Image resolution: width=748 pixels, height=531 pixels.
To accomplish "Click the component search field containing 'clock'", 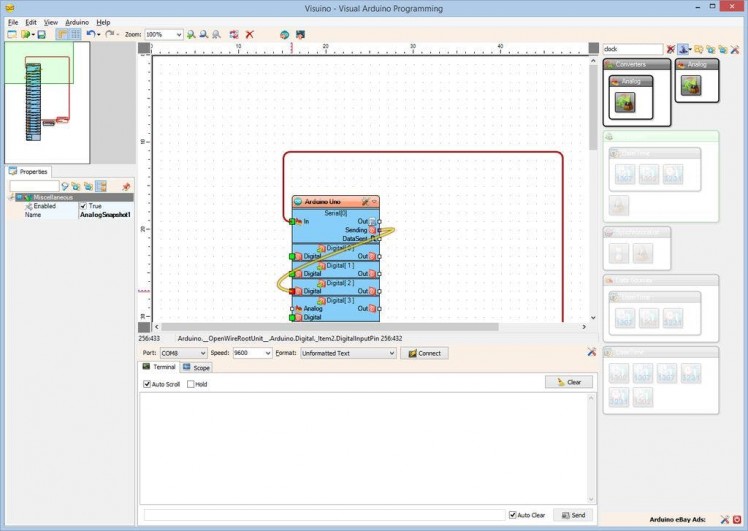I will pos(632,49).
